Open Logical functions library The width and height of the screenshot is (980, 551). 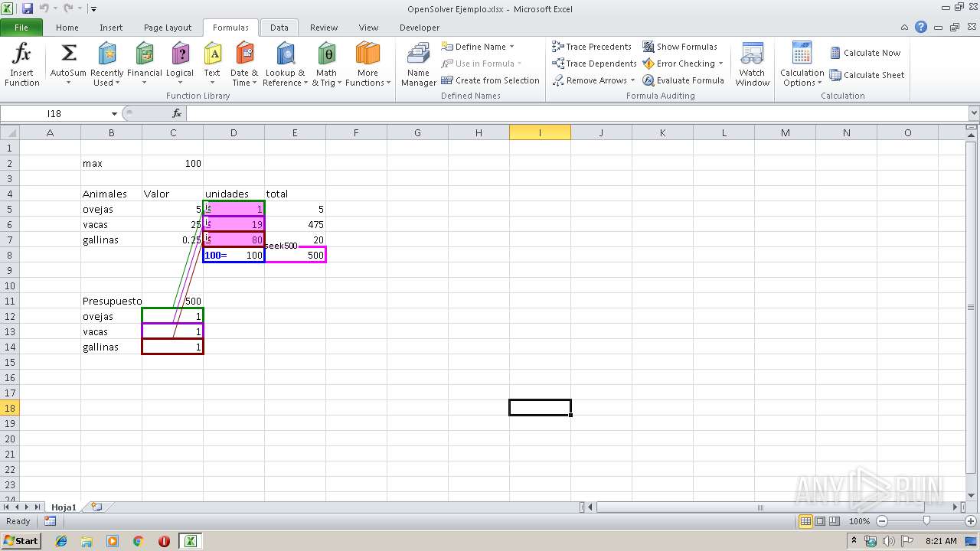pos(180,64)
